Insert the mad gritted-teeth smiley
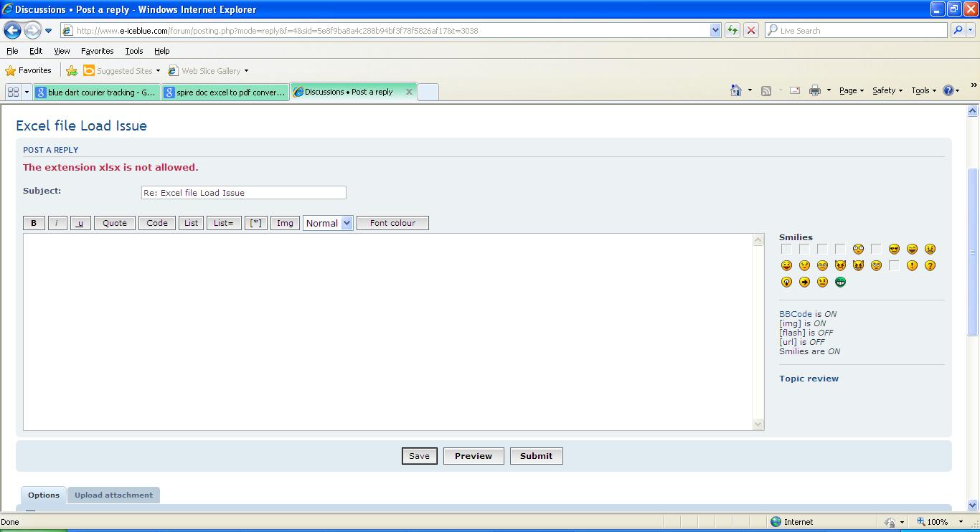Image resolution: width=980 pixels, height=532 pixels. [x=930, y=249]
